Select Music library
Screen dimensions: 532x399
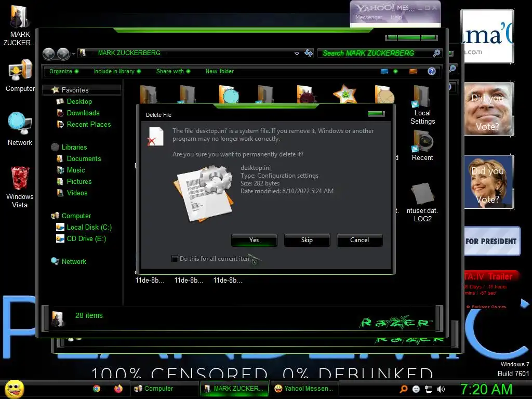coord(76,170)
